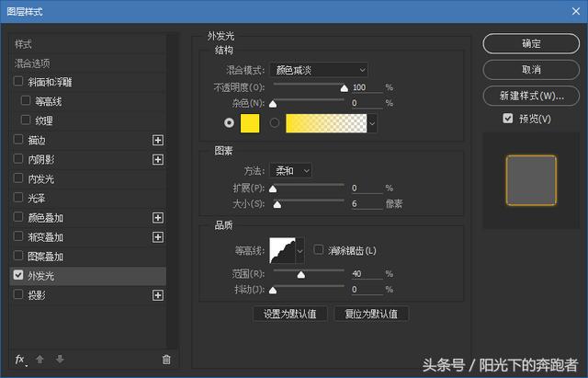588x378 pixels.
Task: Click the yellow glow color swatch
Action: 250,123
